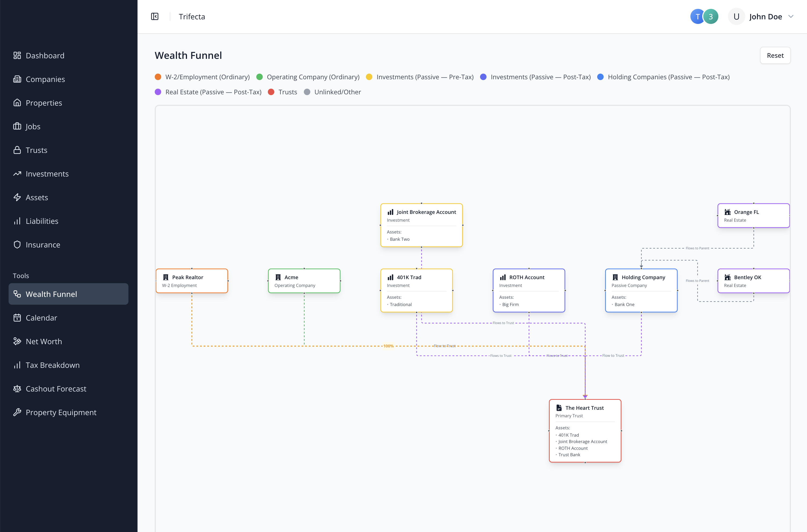Select the Joint Brokerage Account node
This screenshot has width=807, height=532.
[421, 225]
